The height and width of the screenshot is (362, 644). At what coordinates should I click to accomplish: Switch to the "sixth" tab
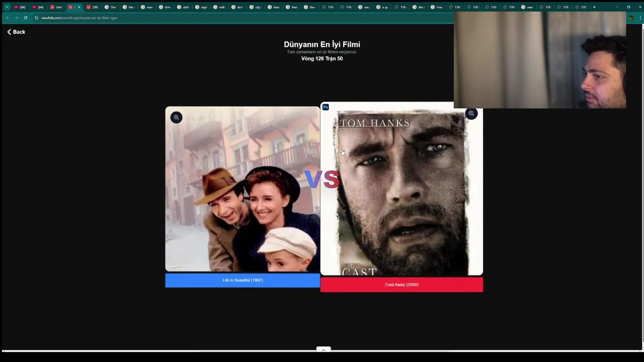pyautogui.click(x=183, y=7)
